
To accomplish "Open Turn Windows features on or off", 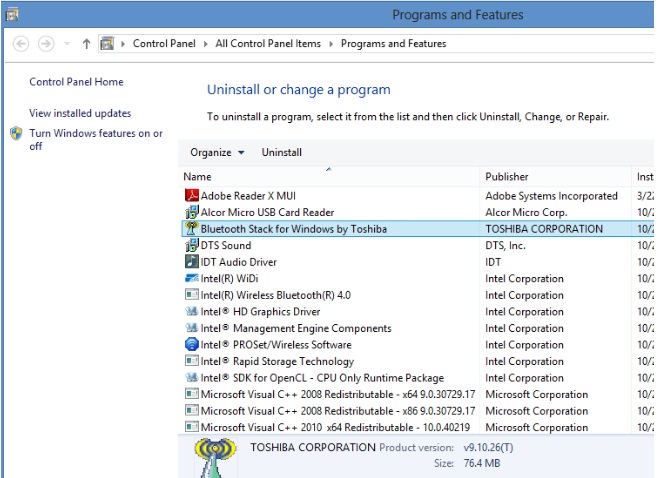I will 96,140.
